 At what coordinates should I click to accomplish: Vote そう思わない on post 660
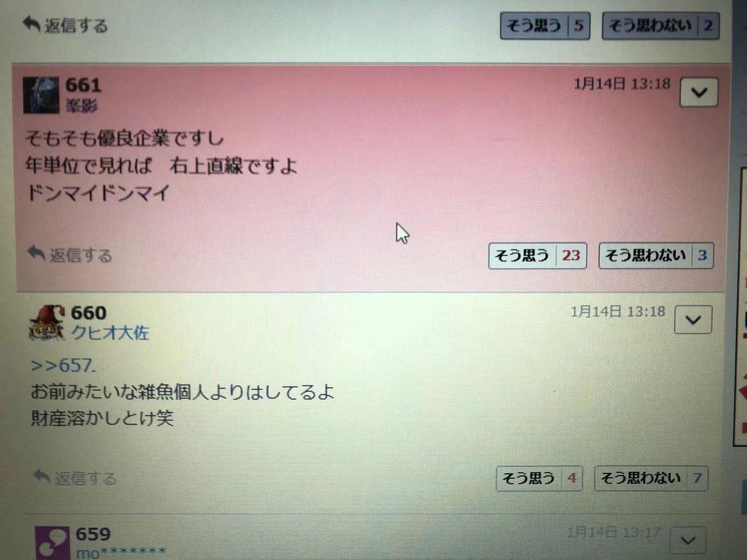coord(651,478)
